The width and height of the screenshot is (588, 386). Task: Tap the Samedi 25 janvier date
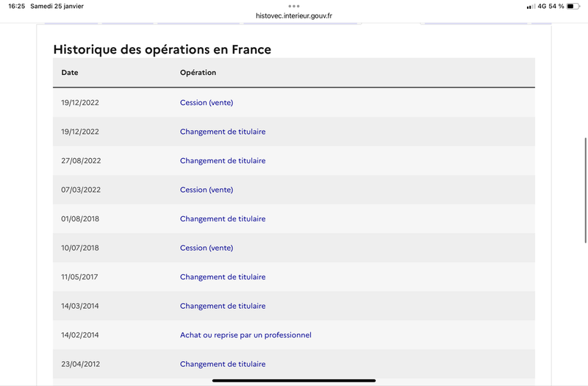57,6
